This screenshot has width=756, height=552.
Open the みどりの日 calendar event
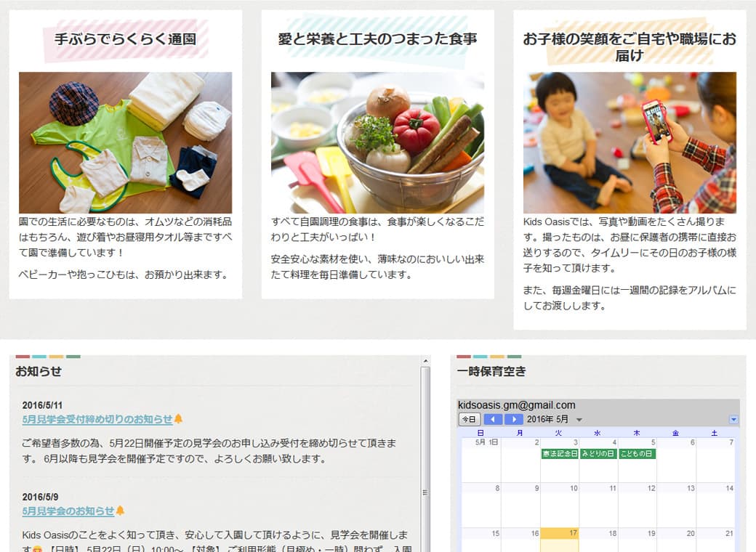pos(598,454)
